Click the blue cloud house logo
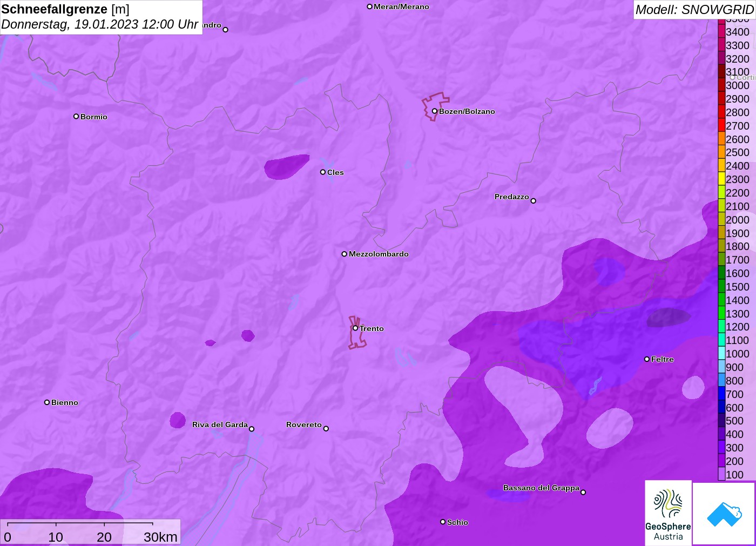This screenshot has height=546, width=756. 724,514
